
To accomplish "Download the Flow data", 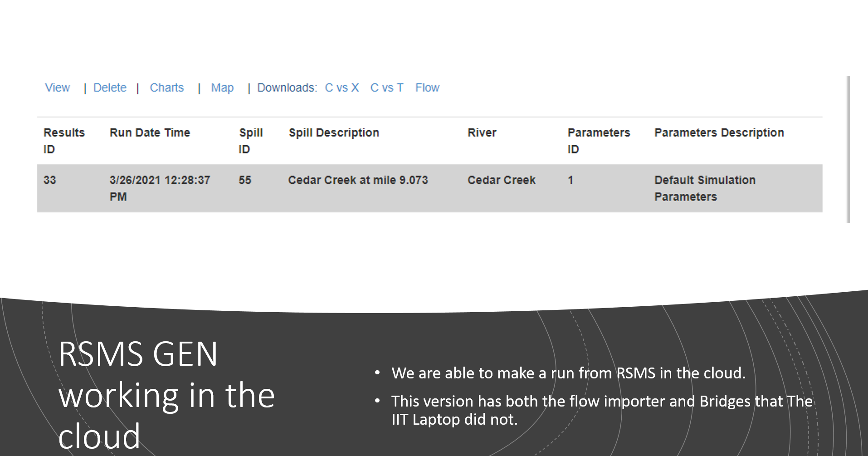I will [427, 88].
